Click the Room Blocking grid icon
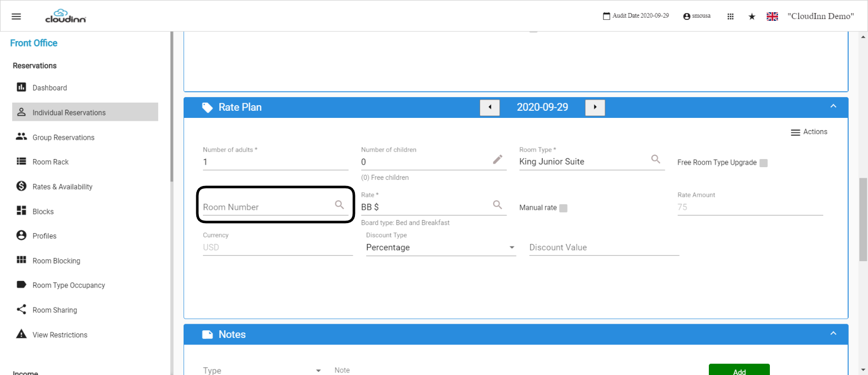This screenshot has width=868, height=375. point(21,260)
